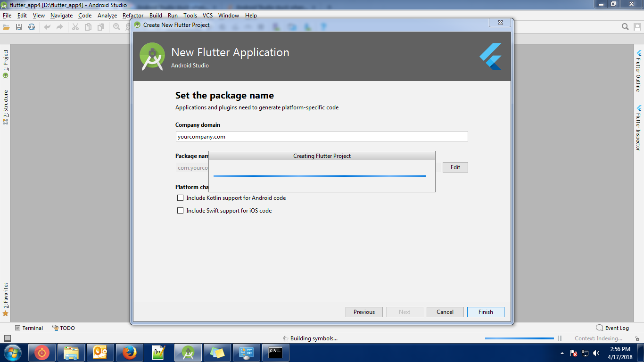Open Outlook from the taskbar

(100, 353)
